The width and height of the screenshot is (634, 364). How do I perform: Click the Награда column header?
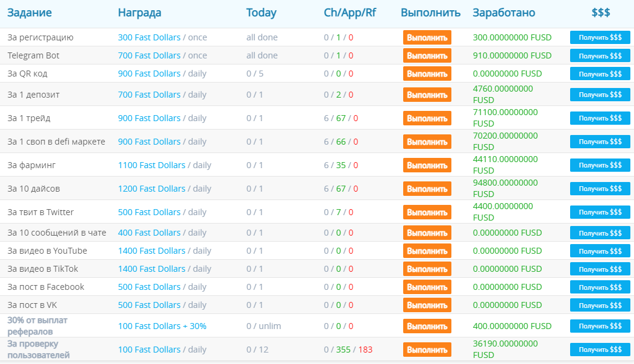coord(139,13)
